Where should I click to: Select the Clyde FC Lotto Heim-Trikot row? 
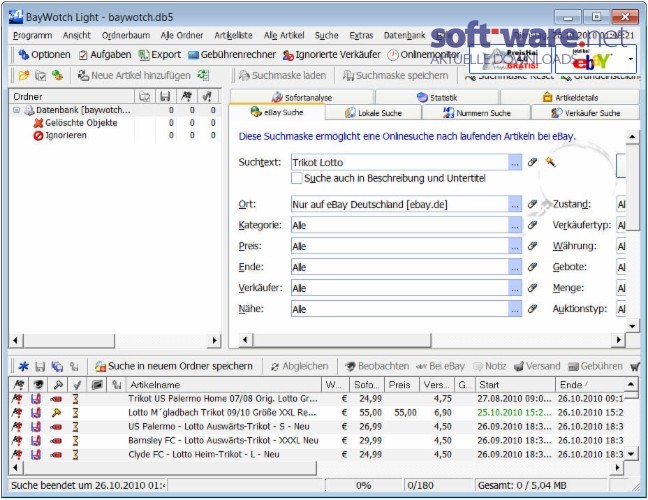tap(316, 455)
